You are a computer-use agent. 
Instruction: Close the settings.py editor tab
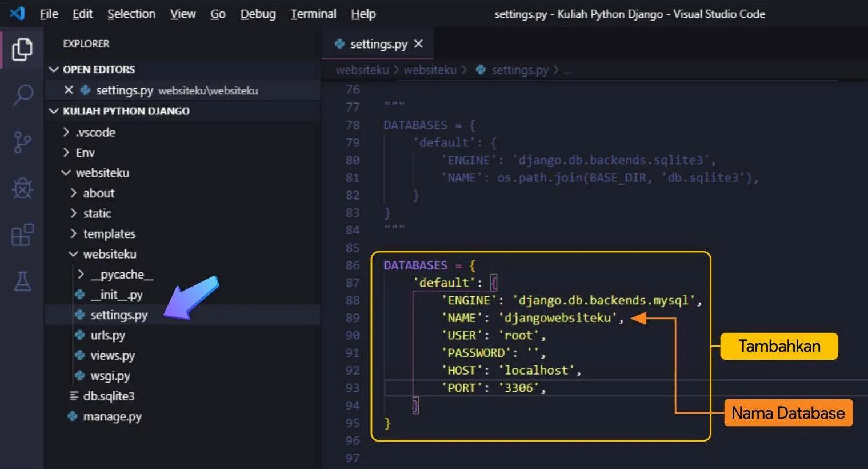click(x=418, y=44)
